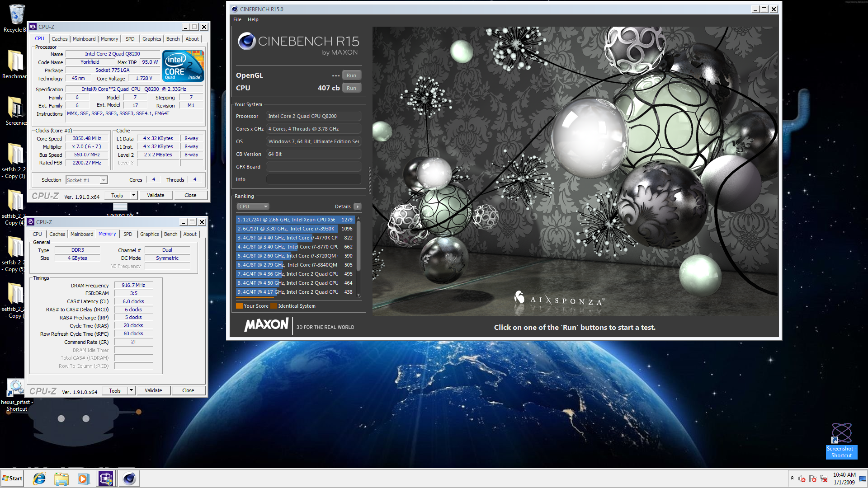Switch to Caches tab in the CPU-Z processor window
Screen dimensions: 868x488
point(59,39)
